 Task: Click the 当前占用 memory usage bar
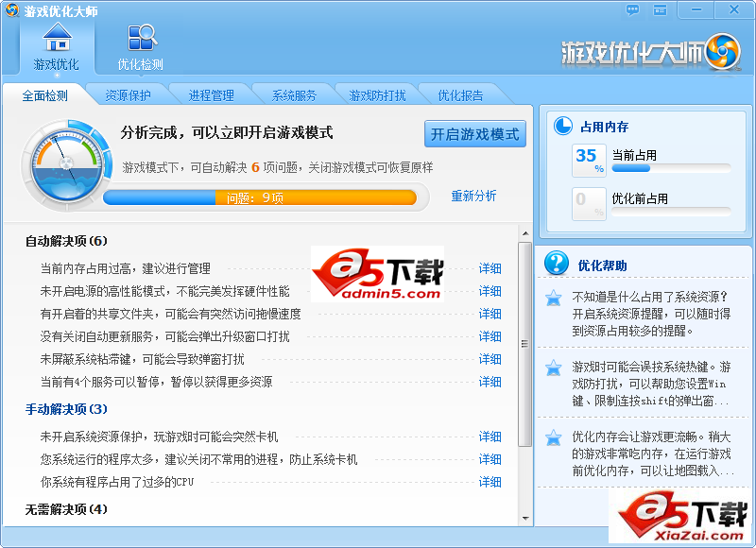point(671,168)
